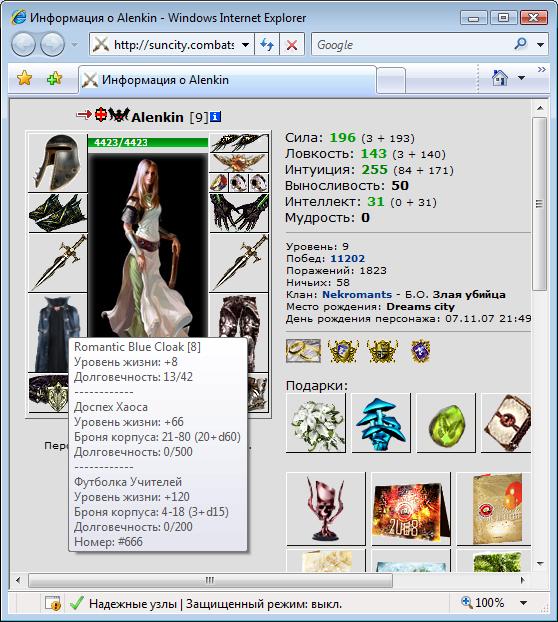Click the helmet equipment slot icon

[58, 163]
